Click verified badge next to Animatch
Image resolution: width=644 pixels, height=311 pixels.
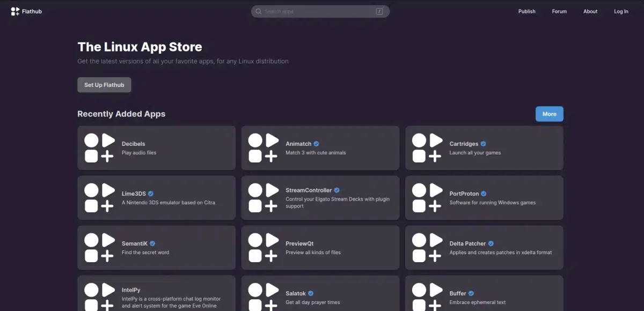tap(317, 144)
